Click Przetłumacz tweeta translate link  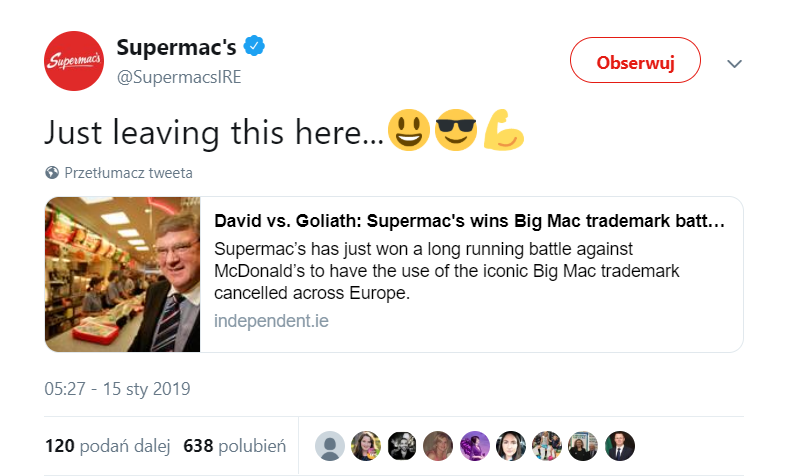[128, 172]
